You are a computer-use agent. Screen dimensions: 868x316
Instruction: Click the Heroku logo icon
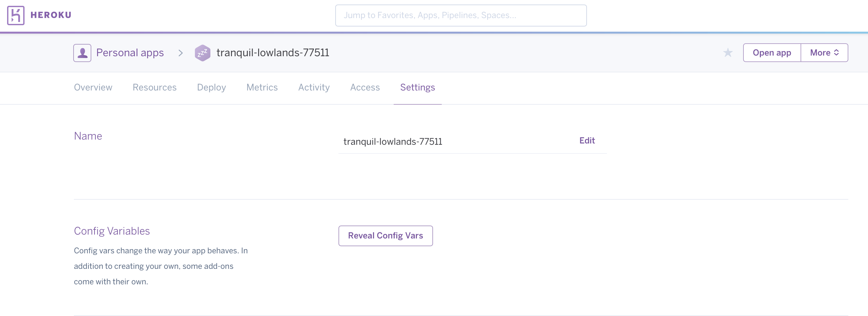[x=15, y=15]
